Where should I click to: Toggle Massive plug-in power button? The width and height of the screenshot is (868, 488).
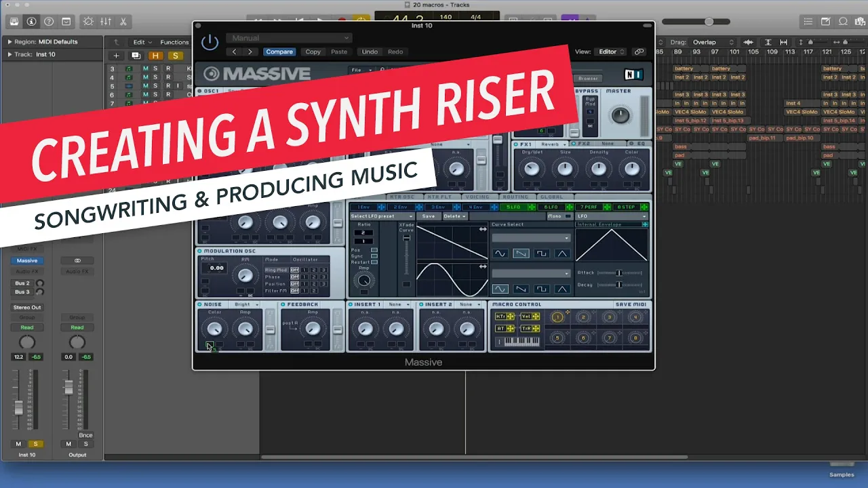210,43
